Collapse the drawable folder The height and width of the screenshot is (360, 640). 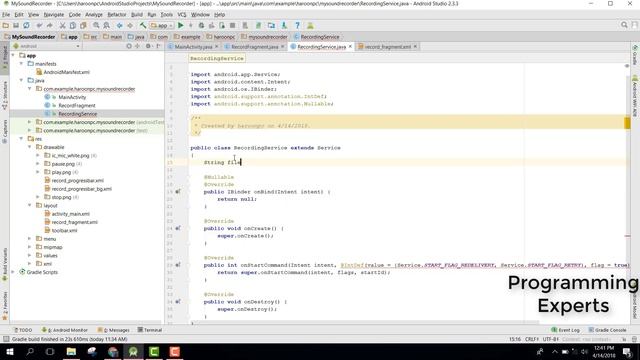coord(29,147)
